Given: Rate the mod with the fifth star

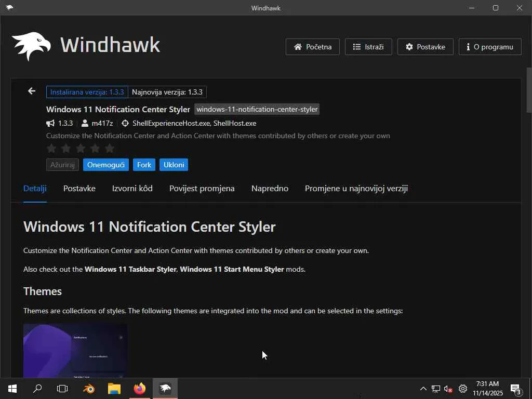Looking at the screenshot, I should tap(110, 148).
